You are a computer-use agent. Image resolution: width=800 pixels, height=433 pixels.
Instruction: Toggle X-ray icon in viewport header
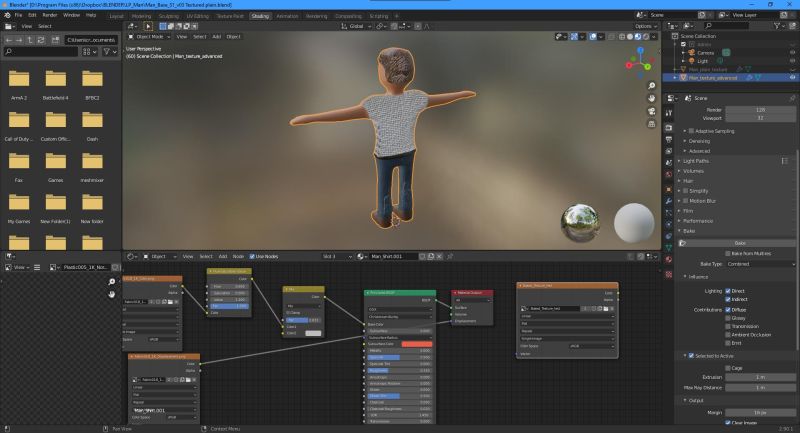click(x=612, y=37)
